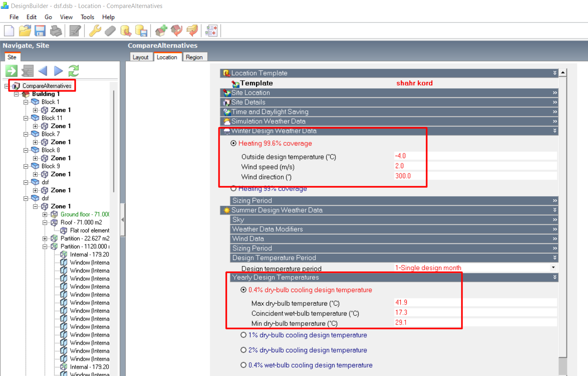
Task: Click the printer icon
Action: [56, 31]
